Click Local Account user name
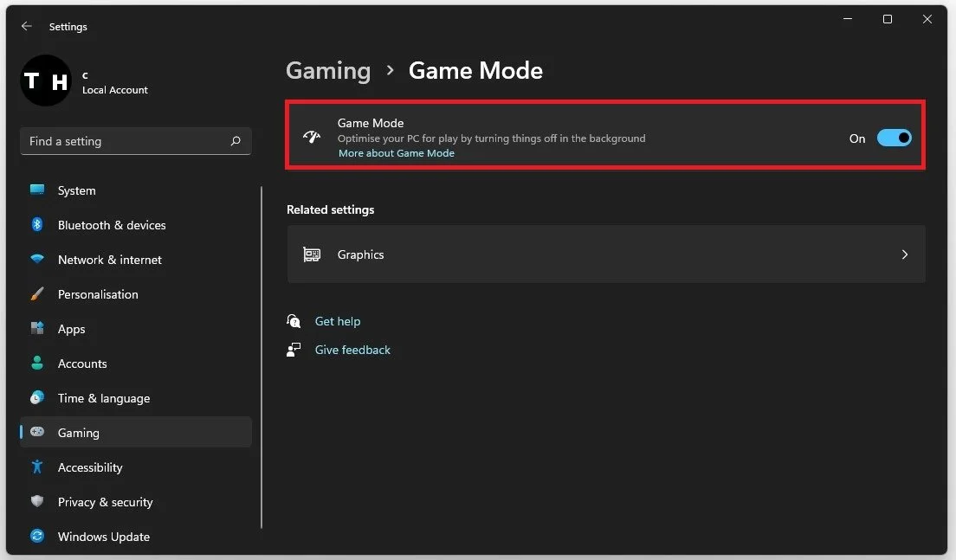Image resolution: width=956 pixels, height=560 pixels. (x=114, y=89)
